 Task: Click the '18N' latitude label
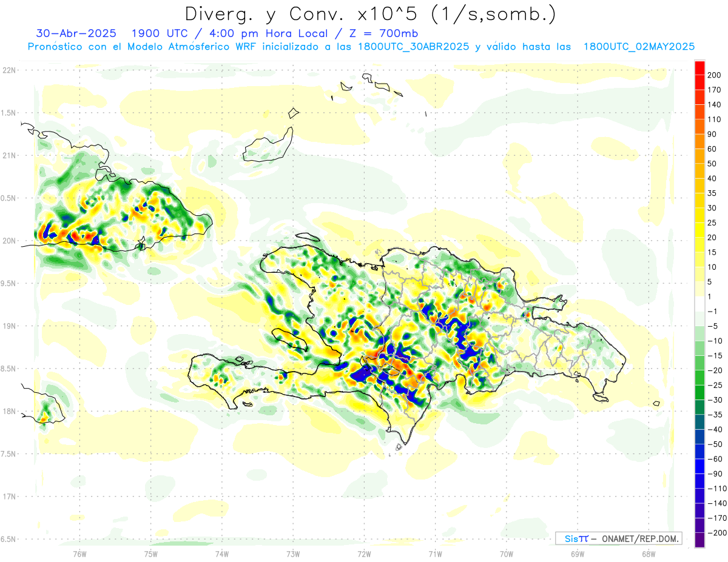coord(8,412)
